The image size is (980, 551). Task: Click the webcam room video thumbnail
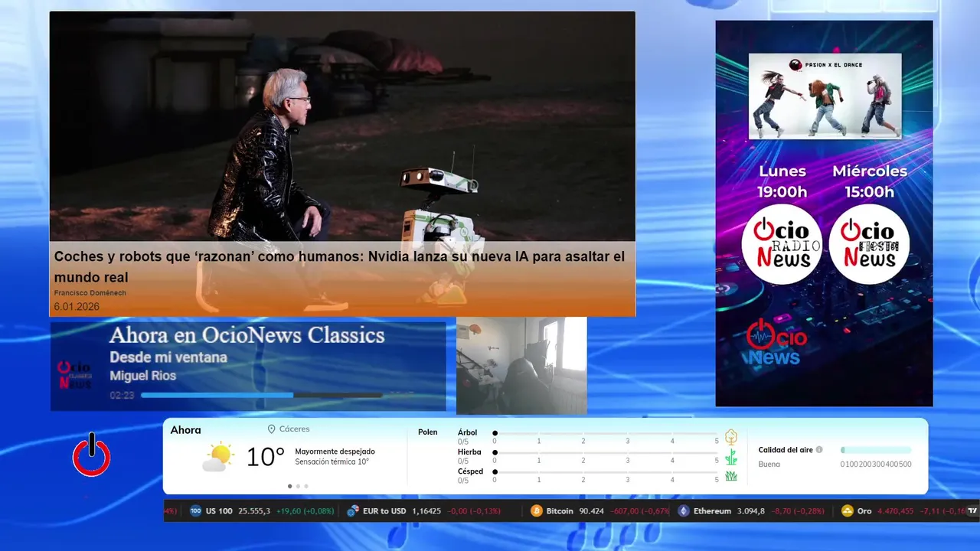521,366
